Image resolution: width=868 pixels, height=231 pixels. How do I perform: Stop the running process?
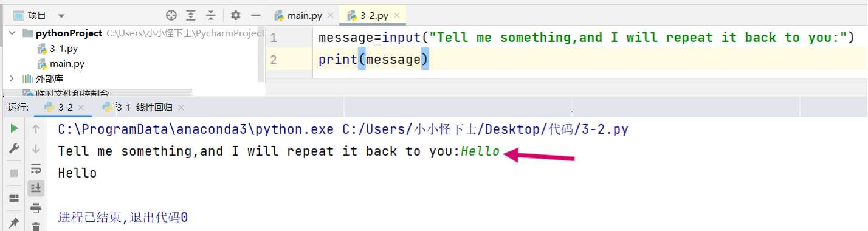coord(14,173)
